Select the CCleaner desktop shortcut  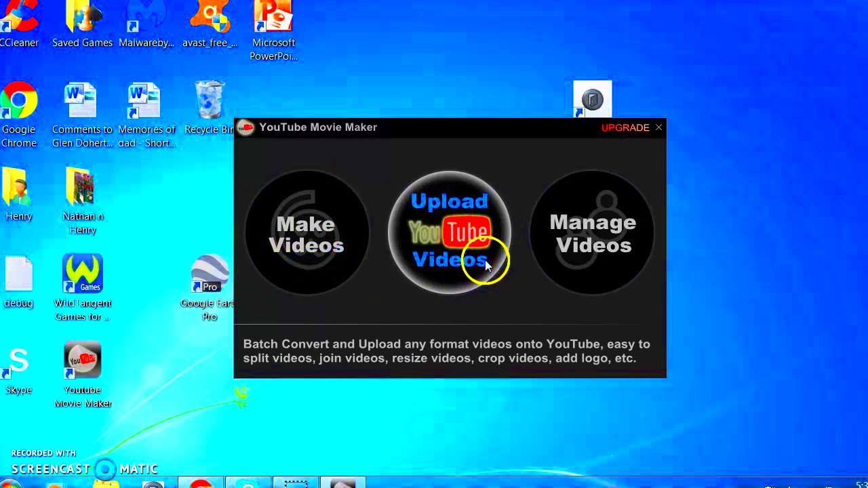point(19,25)
